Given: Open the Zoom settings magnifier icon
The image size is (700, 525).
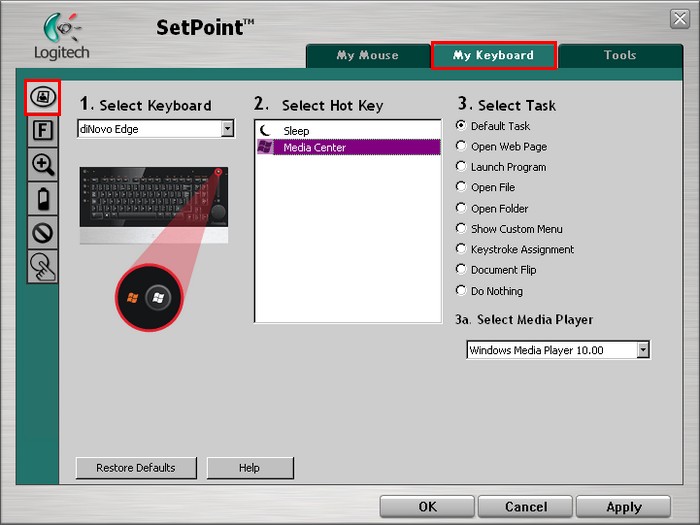Looking at the screenshot, I should 43,164.
